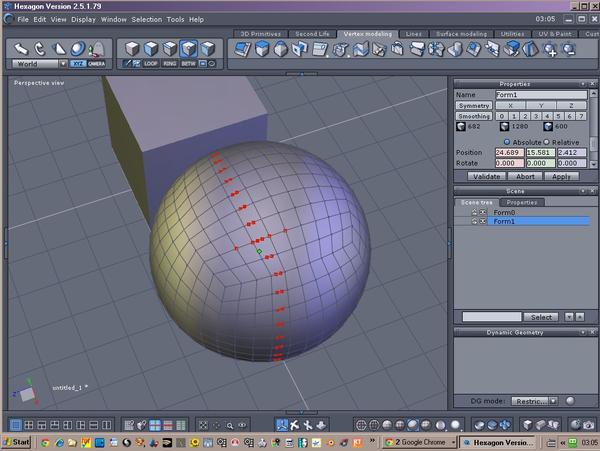Toggle symmetry on the X axis
Image resolution: width=600 pixels, height=451 pixels.
510,105
